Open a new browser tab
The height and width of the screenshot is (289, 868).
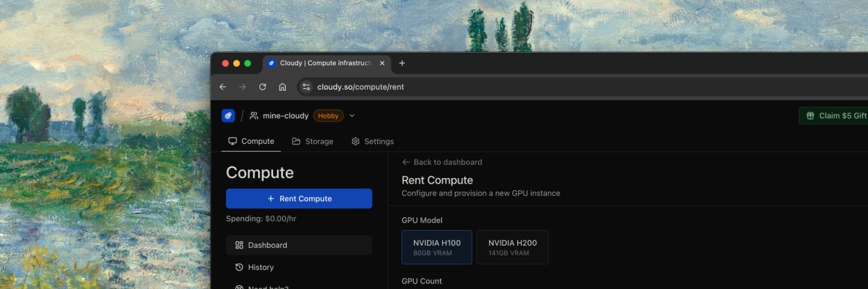(402, 63)
